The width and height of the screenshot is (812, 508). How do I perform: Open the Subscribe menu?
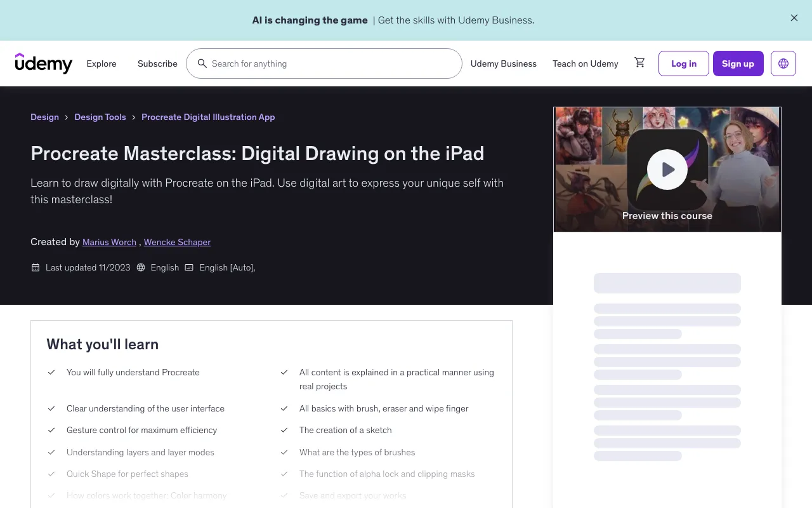(x=157, y=63)
